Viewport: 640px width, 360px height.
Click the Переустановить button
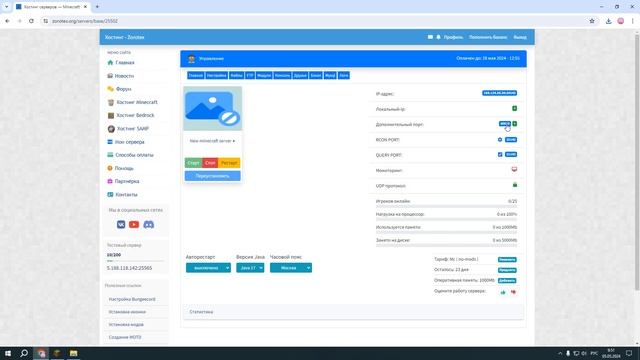(x=213, y=176)
